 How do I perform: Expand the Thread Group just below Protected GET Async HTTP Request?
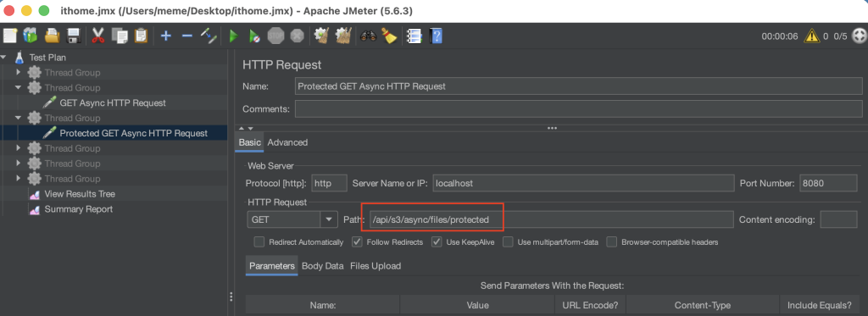tap(19, 148)
